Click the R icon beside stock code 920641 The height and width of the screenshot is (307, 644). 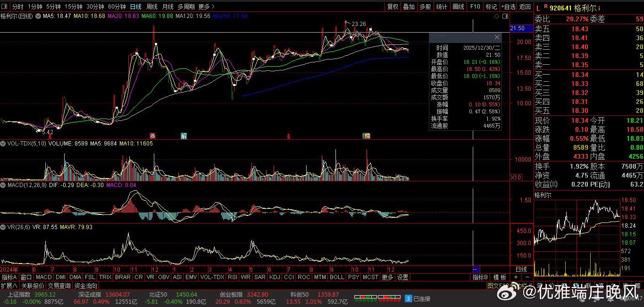546,7
